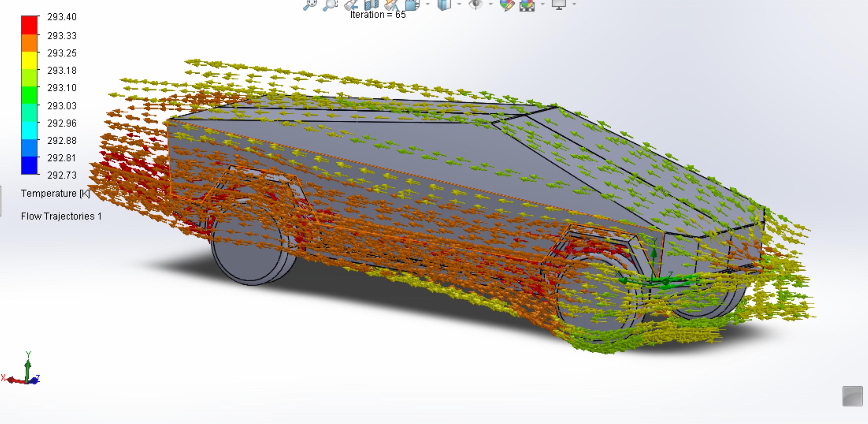Click legend value 293.33
The width and height of the screenshot is (868, 424).
point(62,36)
